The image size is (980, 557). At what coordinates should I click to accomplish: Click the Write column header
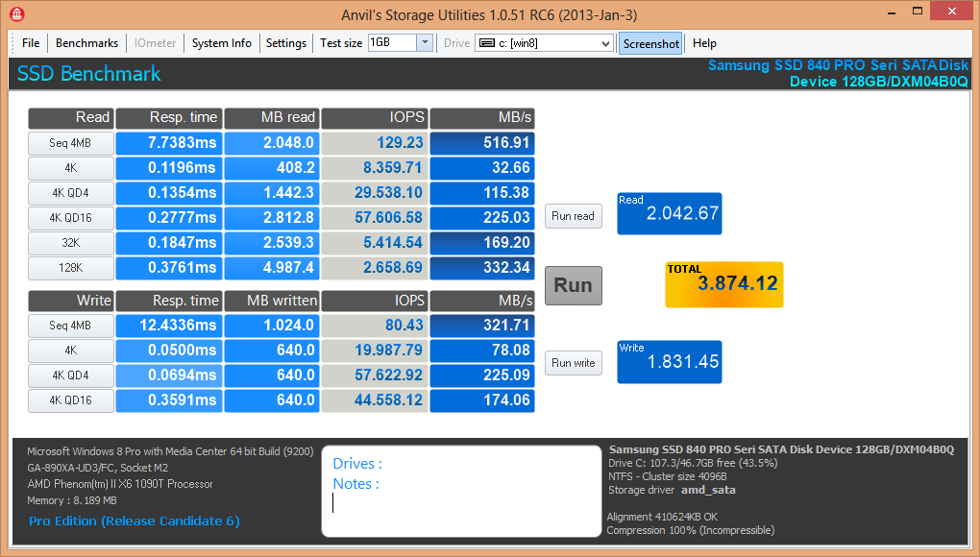click(x=71, y=301)
